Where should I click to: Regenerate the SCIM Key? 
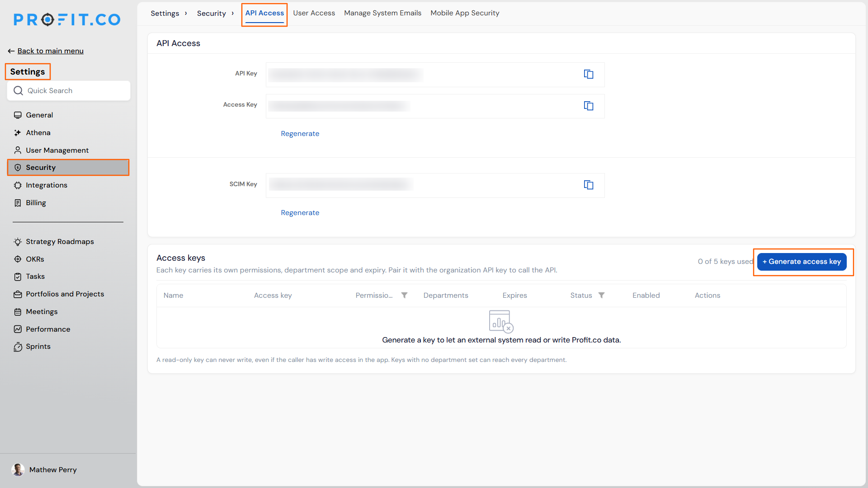coord(300,213)
